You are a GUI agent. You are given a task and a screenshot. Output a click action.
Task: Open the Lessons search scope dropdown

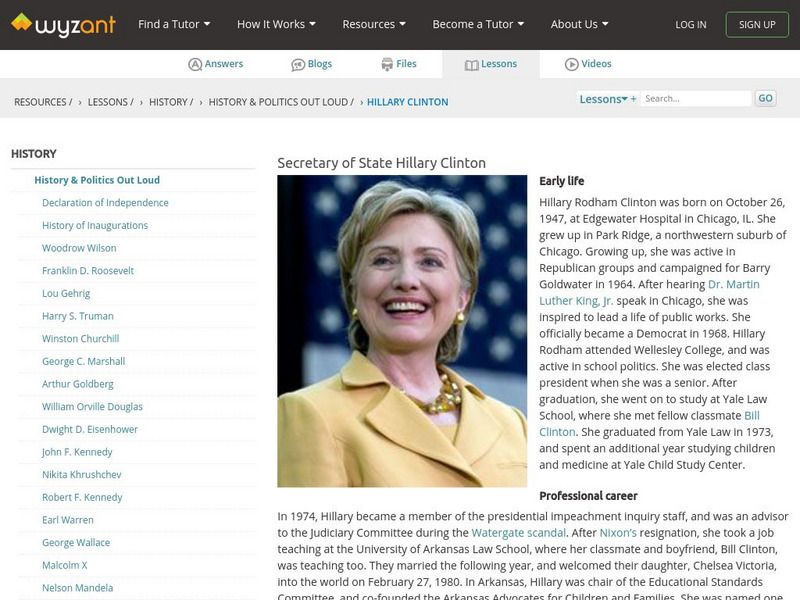603,99
